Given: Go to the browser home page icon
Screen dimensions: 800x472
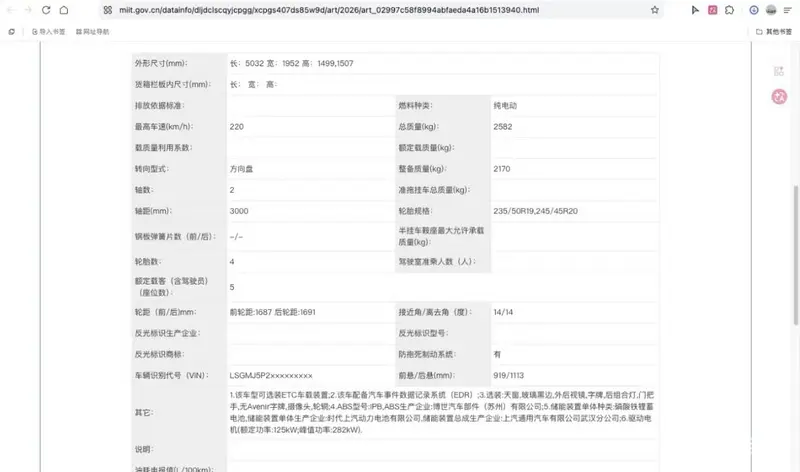Looking at the screenshot, I should [x=64, y=10].
